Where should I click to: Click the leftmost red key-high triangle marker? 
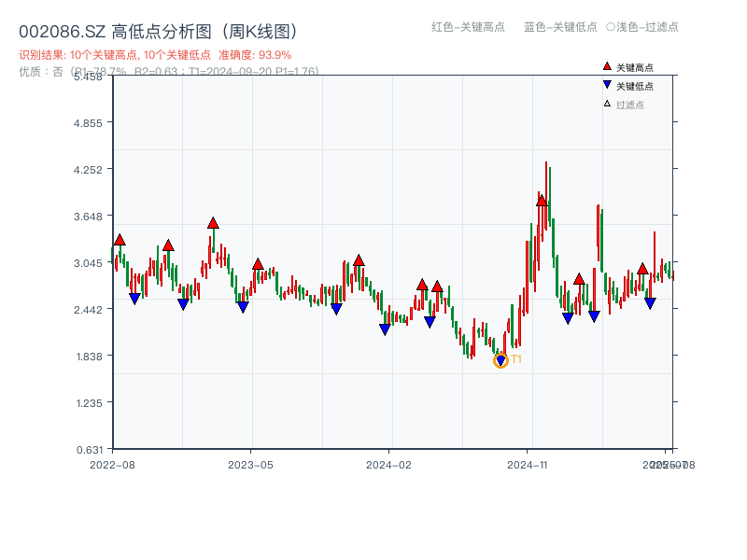tap(119, 239)
